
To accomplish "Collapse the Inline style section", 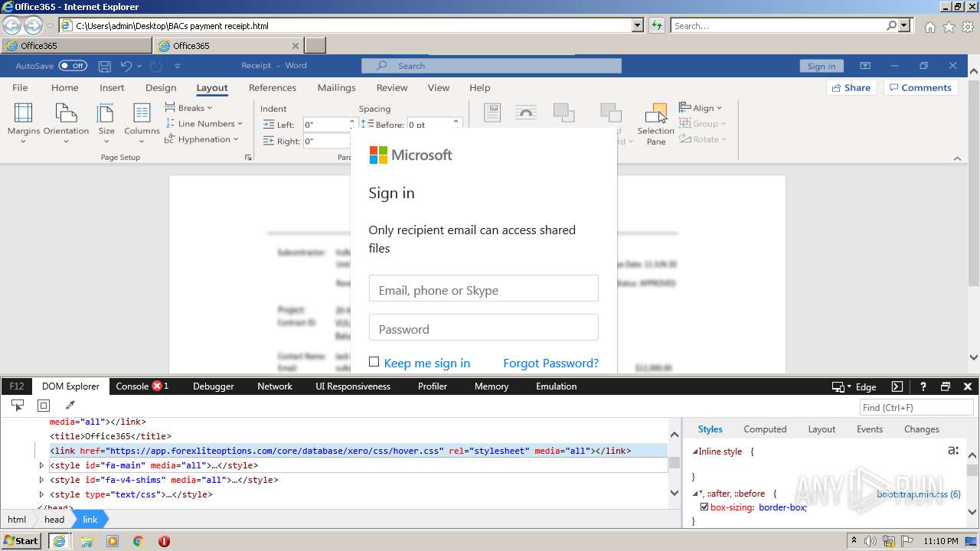I will point(695,452).
